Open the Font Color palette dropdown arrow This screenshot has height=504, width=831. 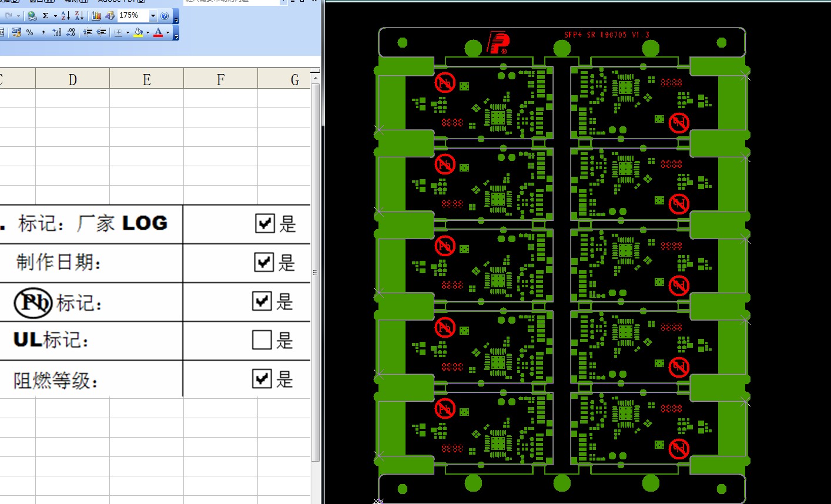coord(167,32)
